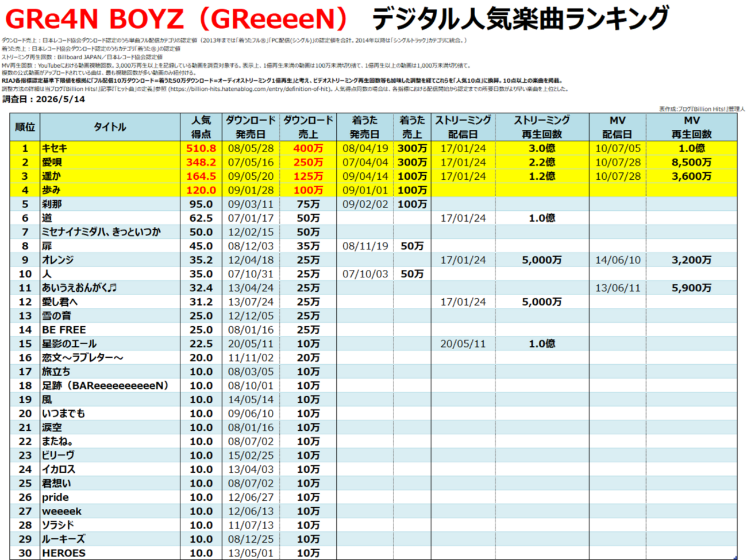Select the popularity score 348.2
Image resolution: width=747 pixels, height=560 pixels.
[201, 162]
